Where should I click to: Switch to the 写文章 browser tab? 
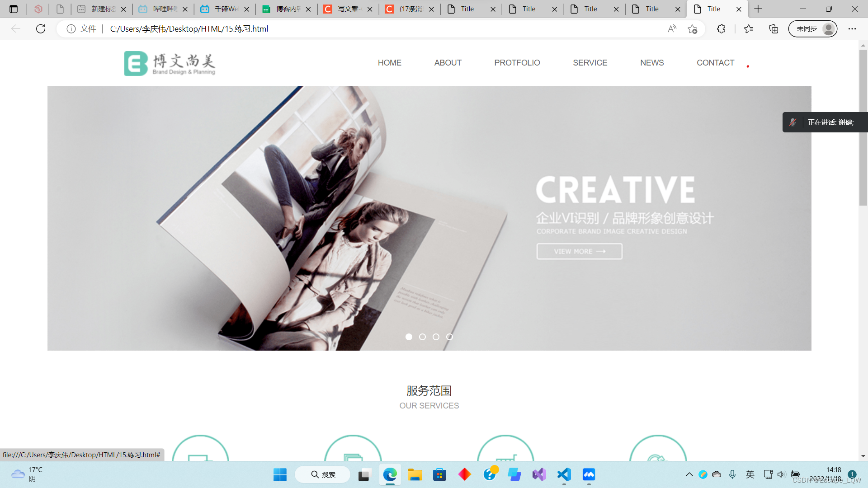point(348,9)
